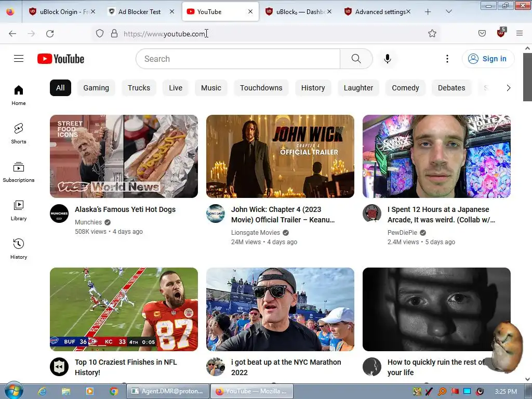
Task: Switch to the Advanced settings tab
Action: click(377, 12)
